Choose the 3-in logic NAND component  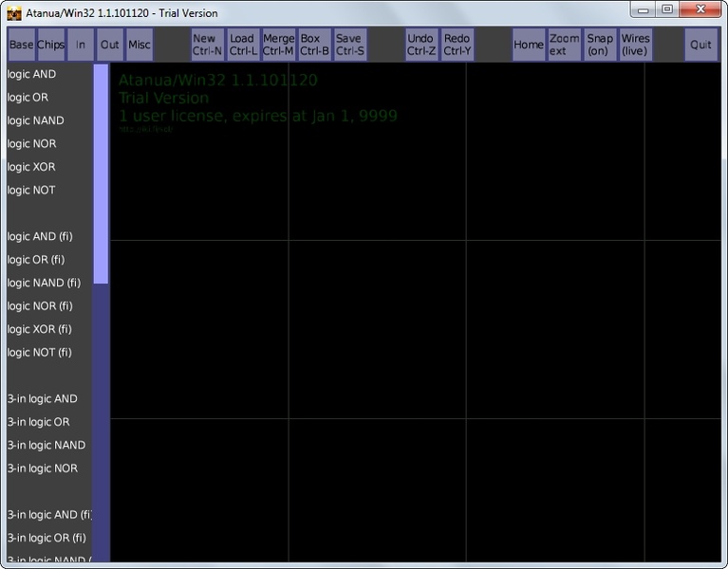[x=47, y=445]
